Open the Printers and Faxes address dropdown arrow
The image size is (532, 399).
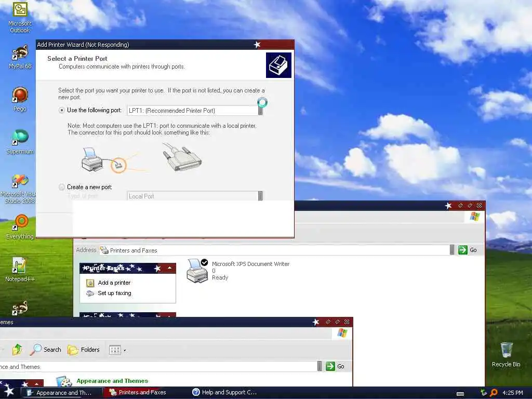point(451,250)
